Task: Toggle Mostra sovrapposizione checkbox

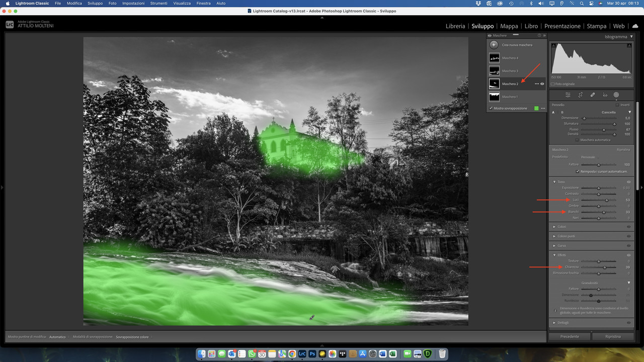Action: click(491, 108)
